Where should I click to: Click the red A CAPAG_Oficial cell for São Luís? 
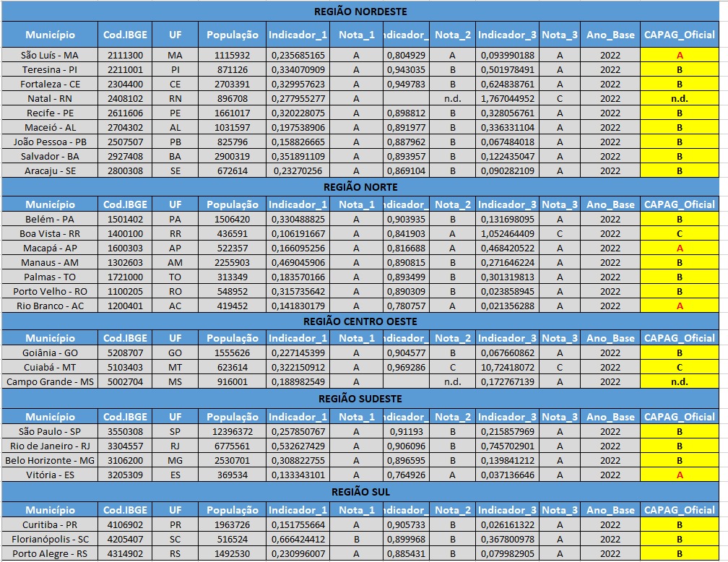tap(680, 55)
